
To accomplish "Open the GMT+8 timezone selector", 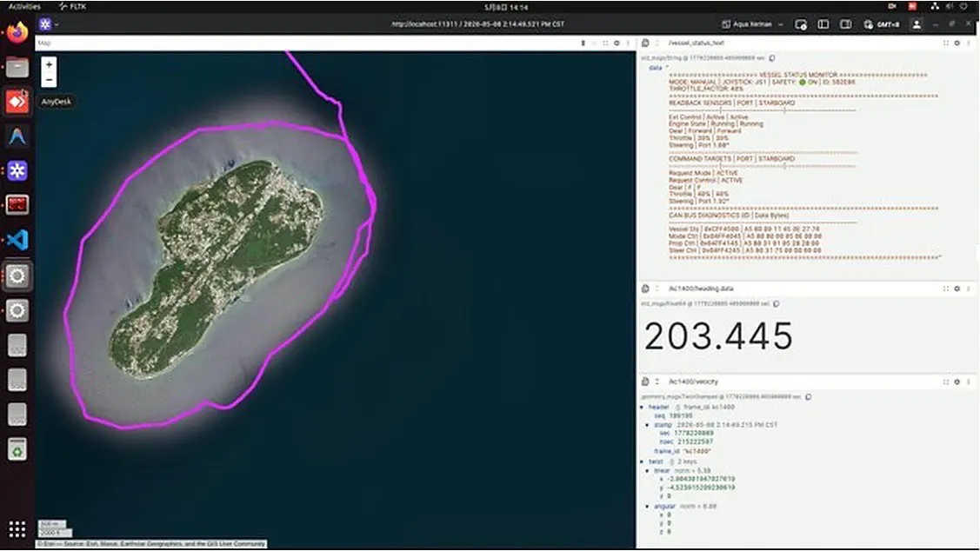I will [x=881, y=24].
